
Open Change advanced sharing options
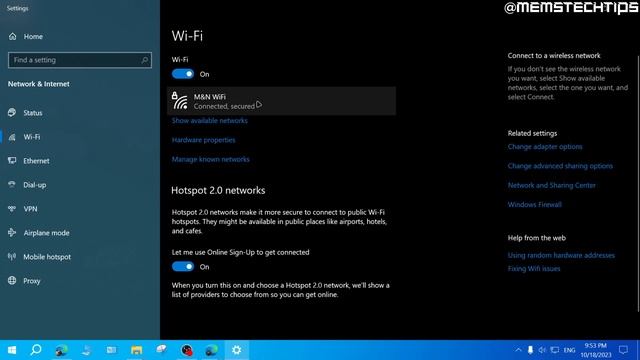click(x=560, y=166)
